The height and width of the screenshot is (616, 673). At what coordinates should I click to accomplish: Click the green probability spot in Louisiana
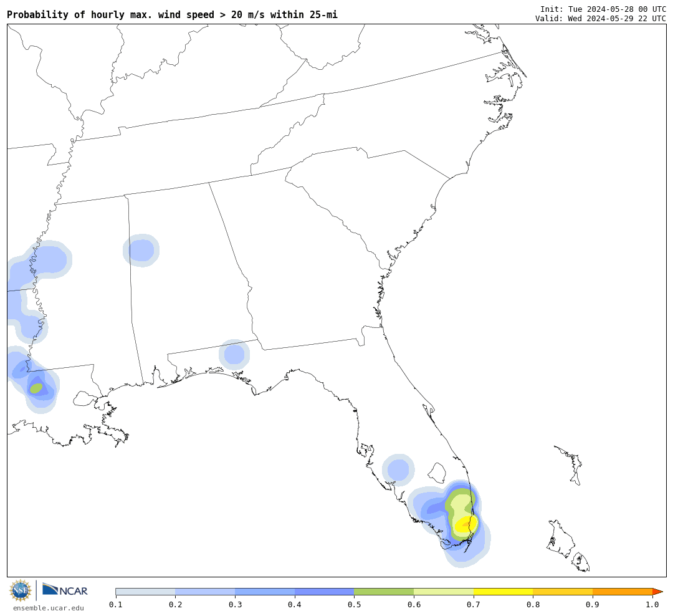tap(36, 388)
